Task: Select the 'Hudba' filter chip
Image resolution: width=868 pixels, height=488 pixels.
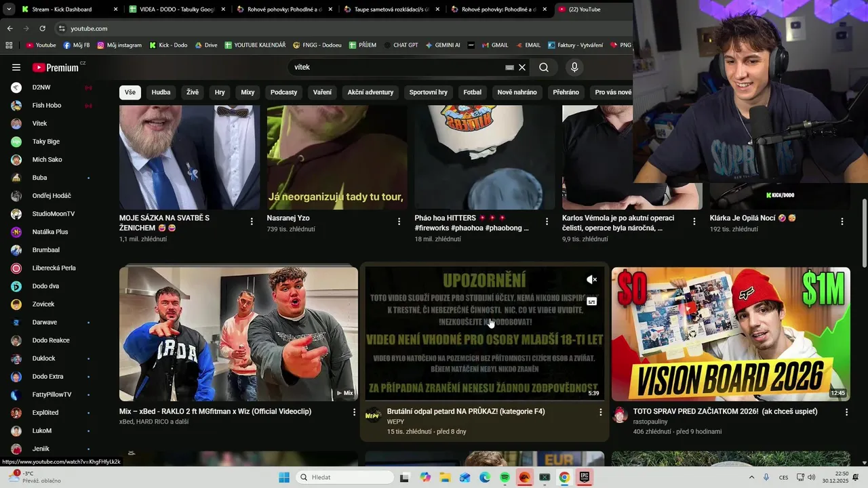Action: pos(161,92)
